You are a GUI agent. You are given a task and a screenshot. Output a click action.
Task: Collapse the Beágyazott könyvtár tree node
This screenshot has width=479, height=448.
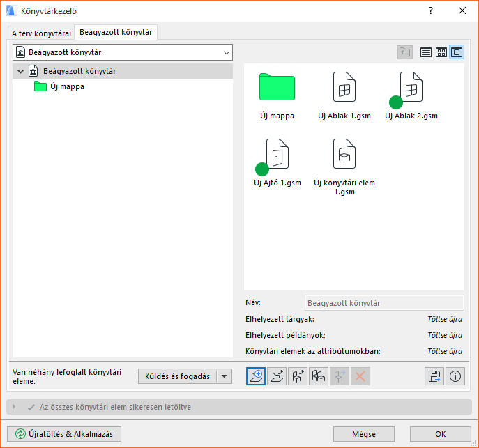(x=20, y=71)
